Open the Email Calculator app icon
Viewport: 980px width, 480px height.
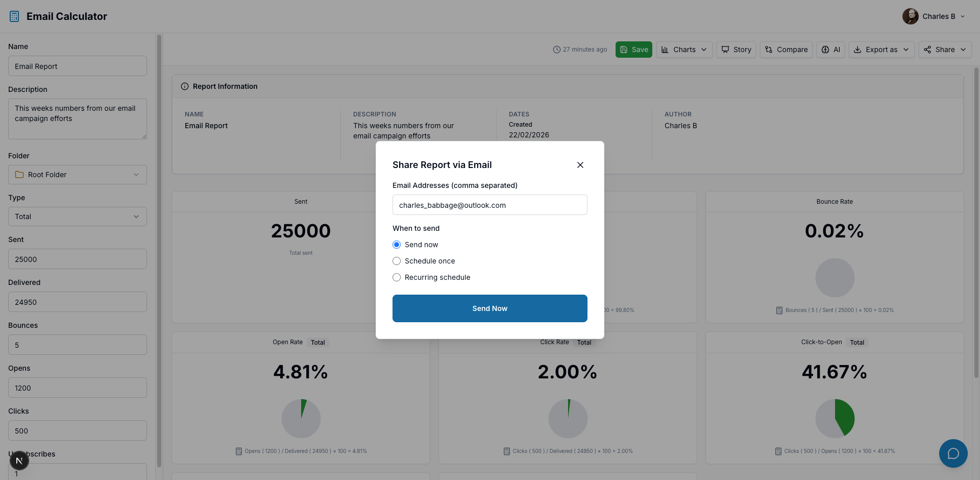click(x=14, y=16)
